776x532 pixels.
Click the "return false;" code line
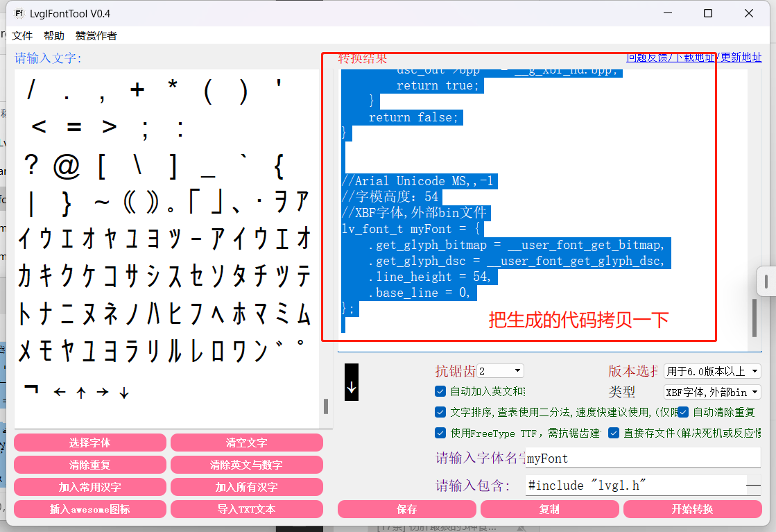pyautogui.click(x=413, y=117)
